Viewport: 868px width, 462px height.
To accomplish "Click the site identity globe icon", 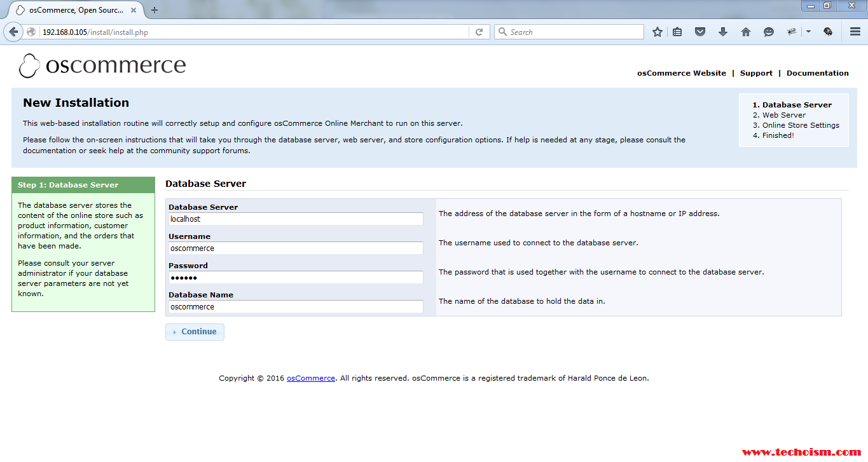I will click(x=31, y=32).
